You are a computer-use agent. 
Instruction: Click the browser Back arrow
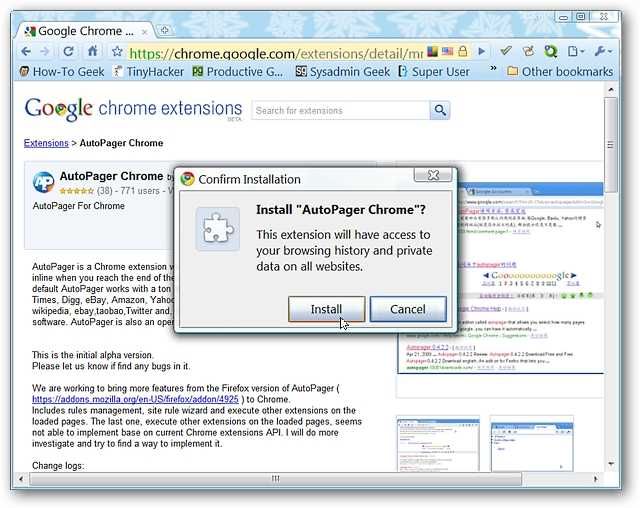pyautogui.click(x=28, y=51)
